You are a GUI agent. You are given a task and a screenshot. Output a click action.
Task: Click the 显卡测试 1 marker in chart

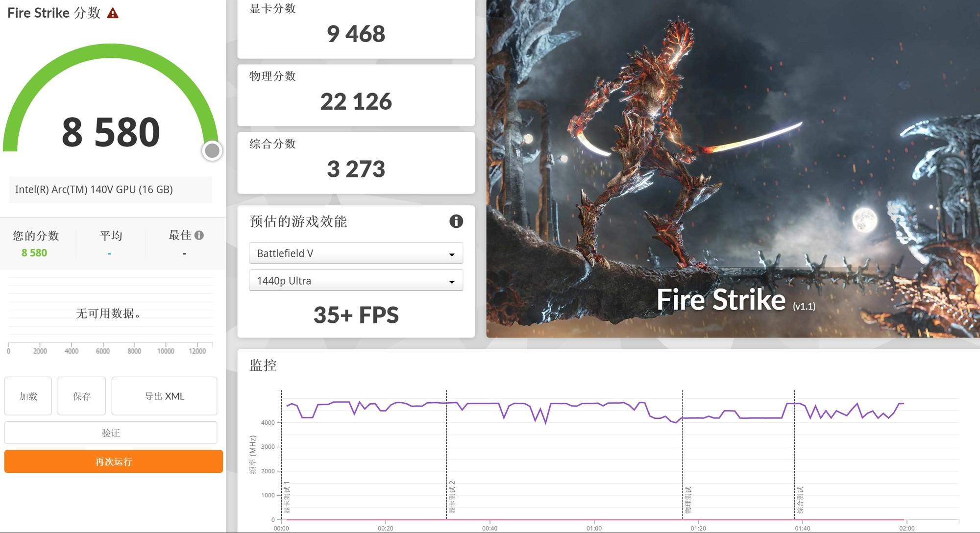pos(287,497)
